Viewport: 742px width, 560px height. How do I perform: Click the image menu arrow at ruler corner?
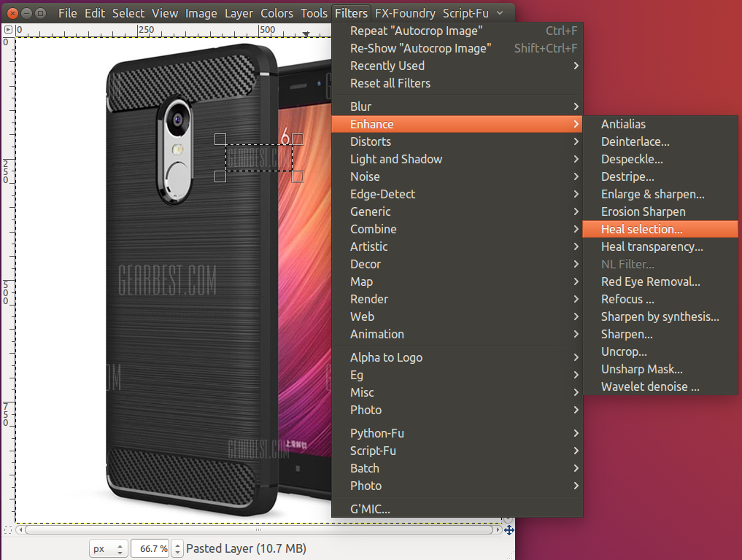8,29
